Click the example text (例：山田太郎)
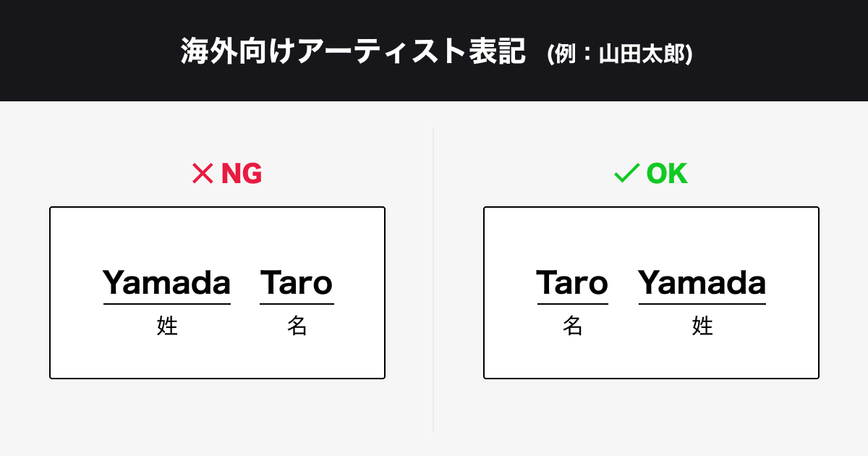This screenshot has height=456, width=868. coord(620,55)
